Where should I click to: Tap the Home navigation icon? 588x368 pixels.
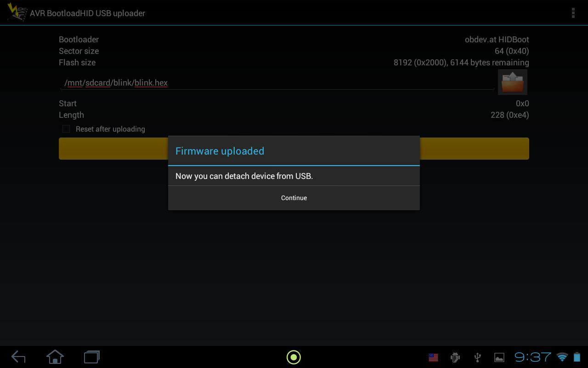(55, 356)
